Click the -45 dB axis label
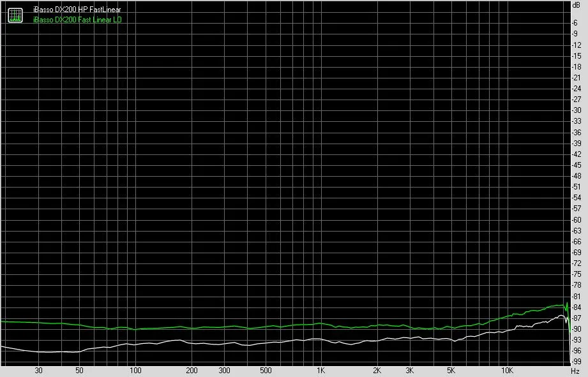Viewport: 588px width, 377px height. (x=577, y=165)
